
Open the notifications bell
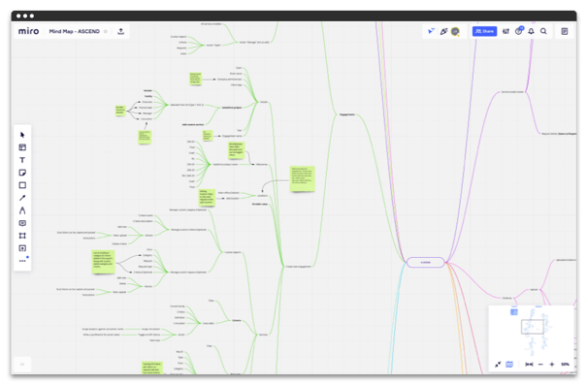pos(531,31)
